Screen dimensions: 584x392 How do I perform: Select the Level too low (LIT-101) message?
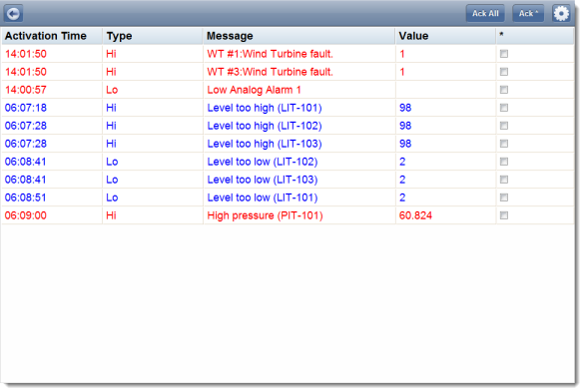[263, 197]
